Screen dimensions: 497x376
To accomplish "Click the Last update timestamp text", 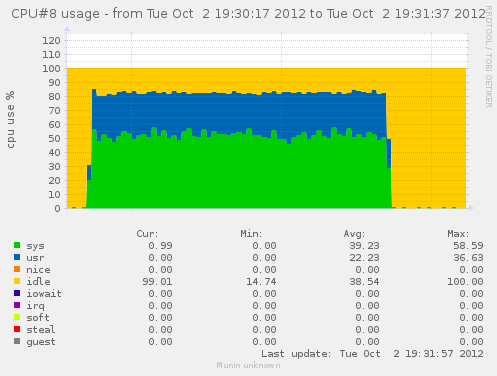I will [x=372, y=354].
